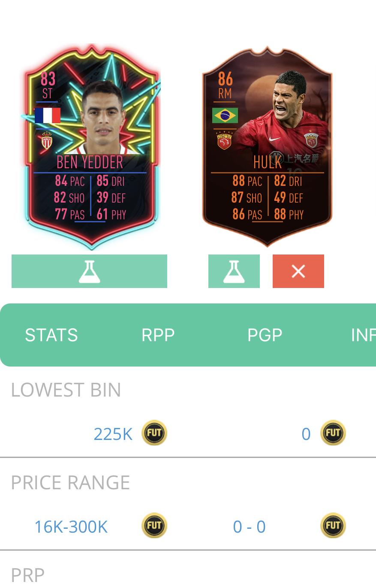
Task: Click the 16K-300K price range value
Action: [x=71, y=527]
